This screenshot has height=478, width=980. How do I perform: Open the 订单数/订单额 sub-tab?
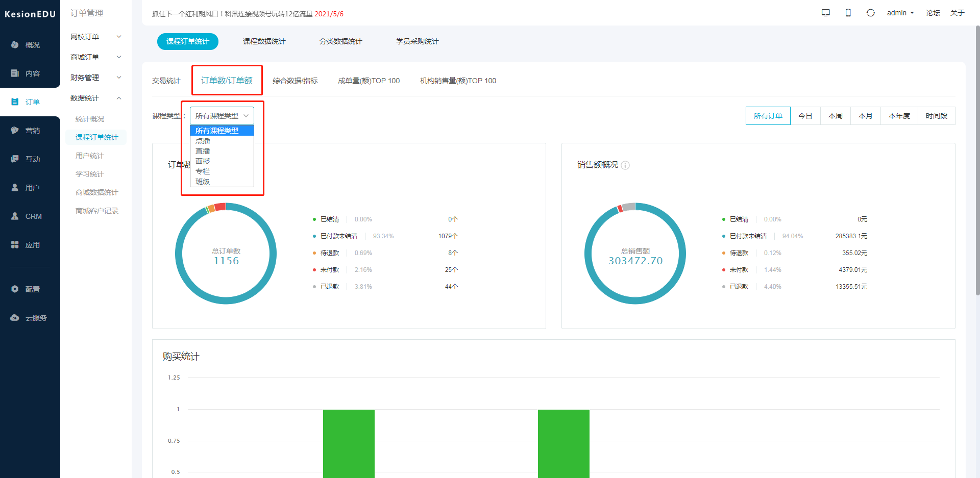tap(227, 81)
